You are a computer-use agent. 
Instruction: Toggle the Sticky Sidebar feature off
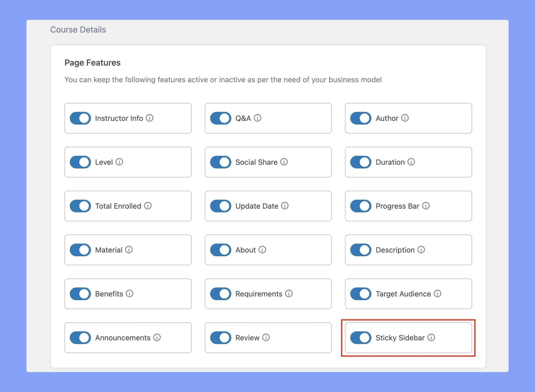tap(360, 337)
